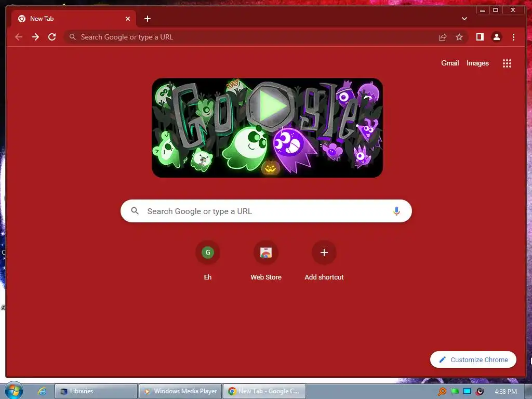Open the side panel icon
Image resolution: width=532 pixels, height=399 pixels.
click(480, 37)
